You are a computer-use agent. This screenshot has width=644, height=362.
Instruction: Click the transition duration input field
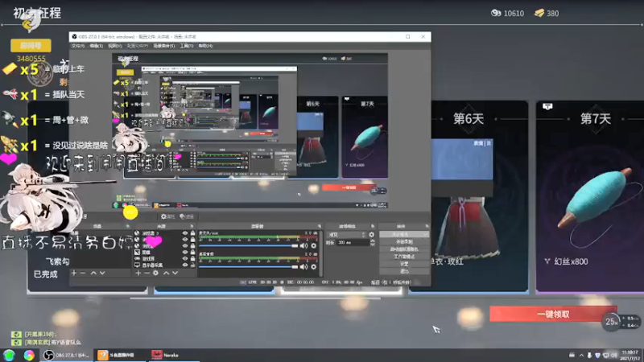tap(353, 243)
